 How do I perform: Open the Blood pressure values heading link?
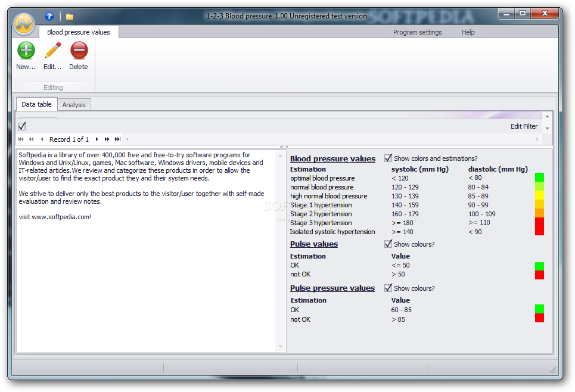332,159
